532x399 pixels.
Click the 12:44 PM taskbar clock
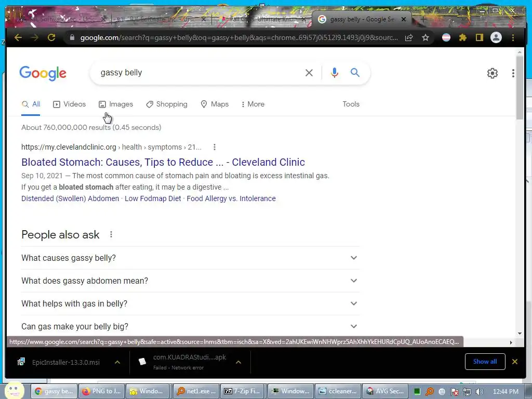click(x=506, y=392)
